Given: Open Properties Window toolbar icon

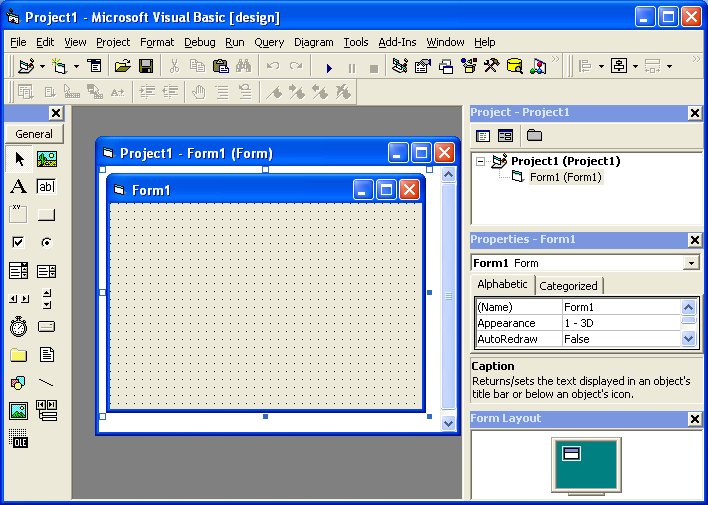Looking at the screenshot, I should [x=423, y=66].
